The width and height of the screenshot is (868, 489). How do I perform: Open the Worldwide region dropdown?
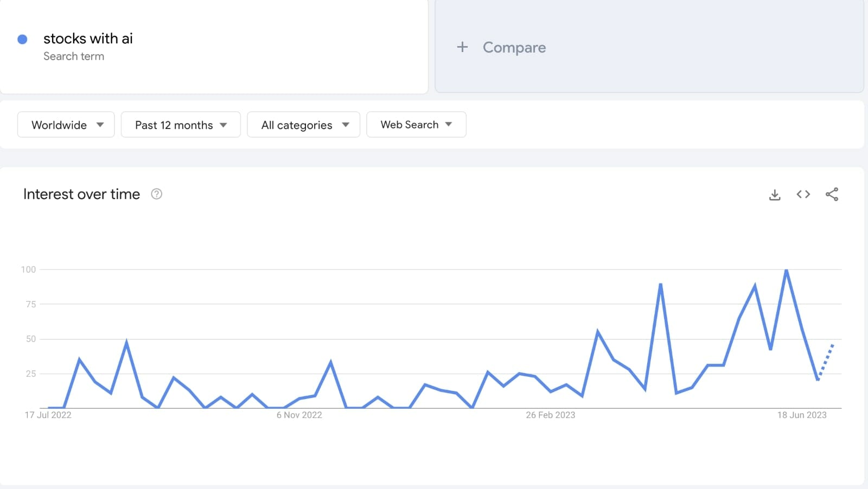66,125
